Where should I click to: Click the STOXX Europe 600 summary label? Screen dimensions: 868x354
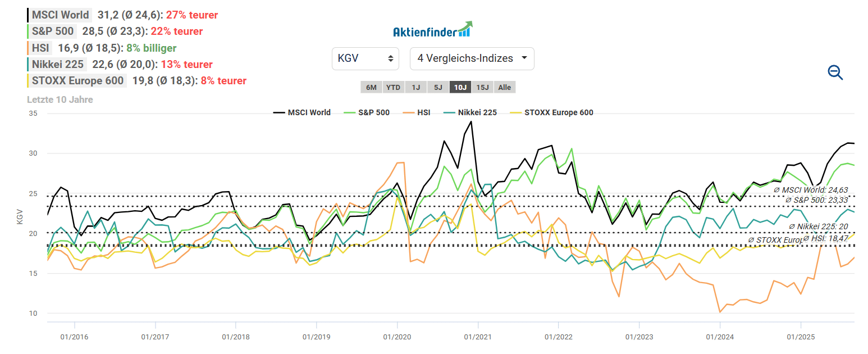[77, 80]
